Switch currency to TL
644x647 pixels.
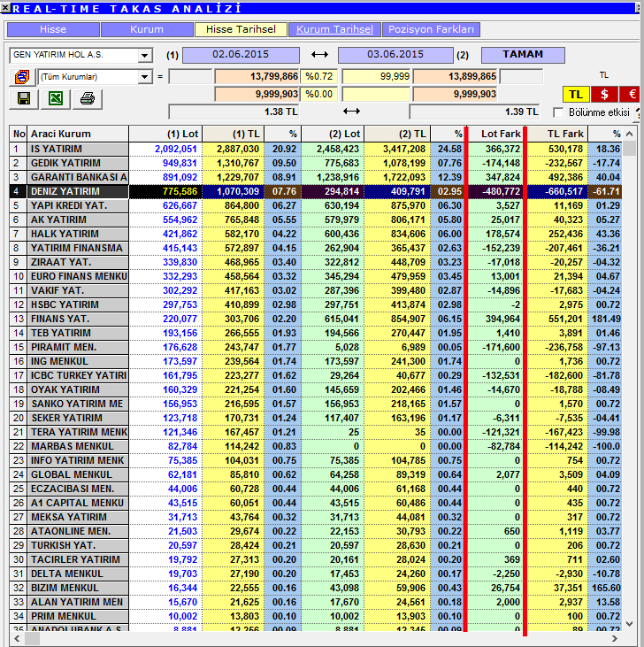click(576, 95)
